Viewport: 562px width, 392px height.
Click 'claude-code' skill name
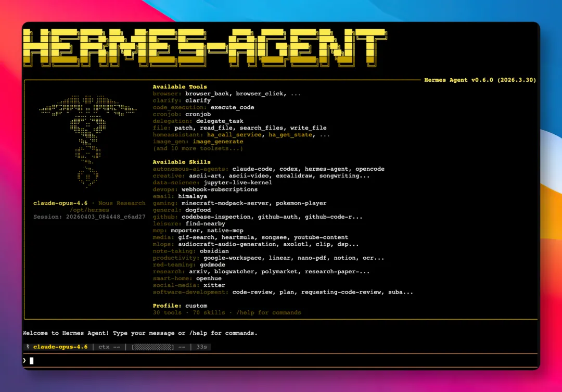pyautogui.click(x=252, y=169)
